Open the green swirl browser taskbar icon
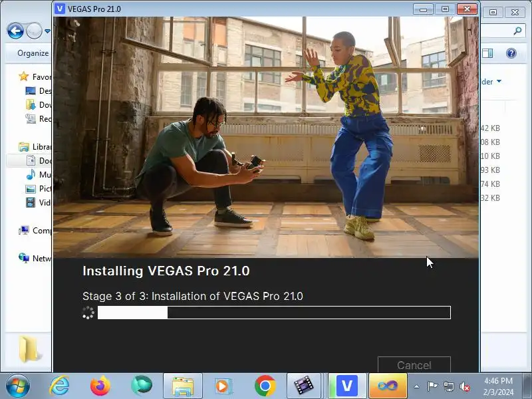This screenshot has height=399, width=532. [142, 386]
